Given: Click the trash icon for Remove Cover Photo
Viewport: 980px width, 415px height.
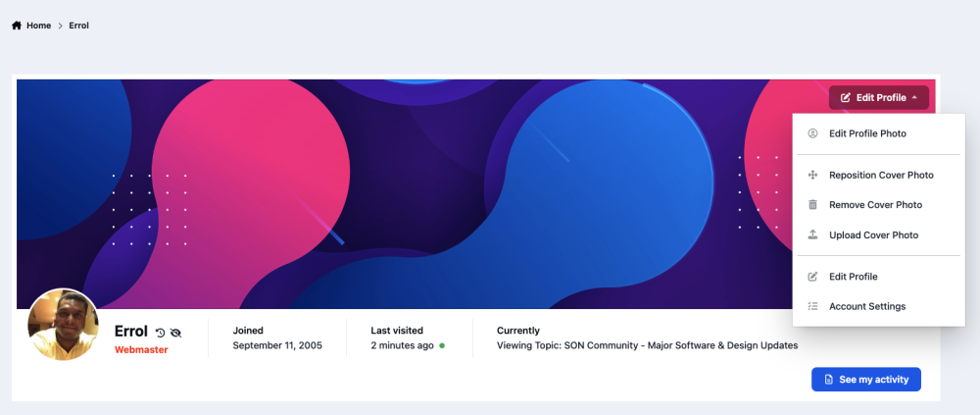Looking at the screenshot, I should 812,205.
